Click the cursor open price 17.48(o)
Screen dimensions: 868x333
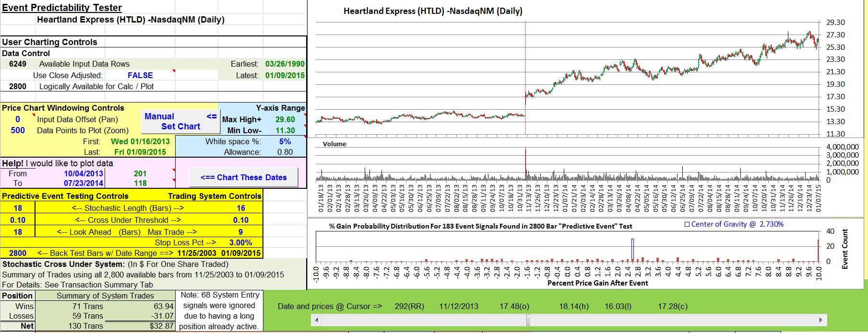point(514,306)
